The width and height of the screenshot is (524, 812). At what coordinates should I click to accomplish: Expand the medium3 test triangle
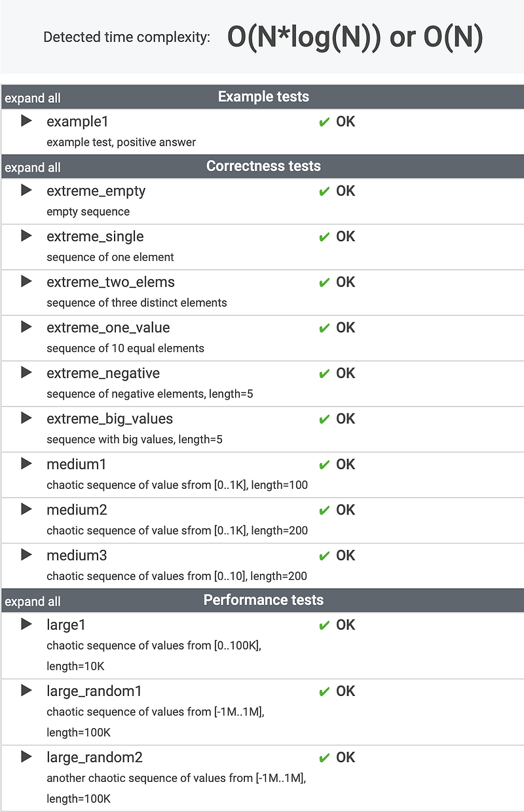click(26, 555)
